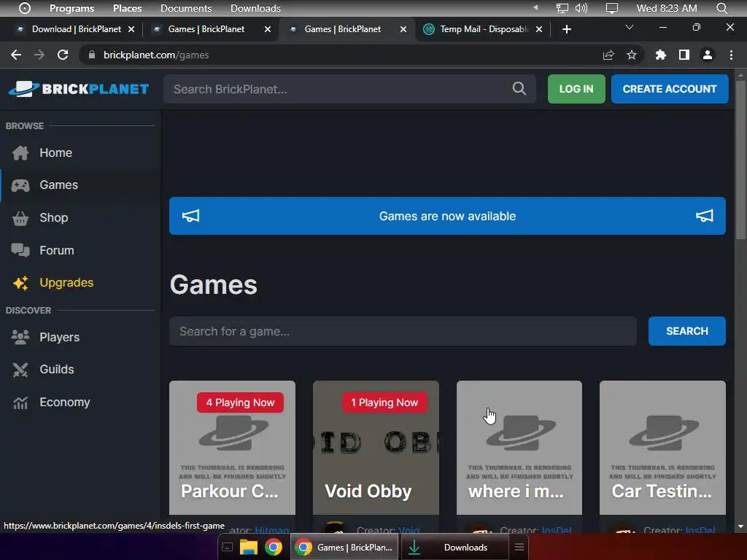Click the Forum chat bubbles icon
Viewport: 747px width, 560px height.
tap(20, 251)
